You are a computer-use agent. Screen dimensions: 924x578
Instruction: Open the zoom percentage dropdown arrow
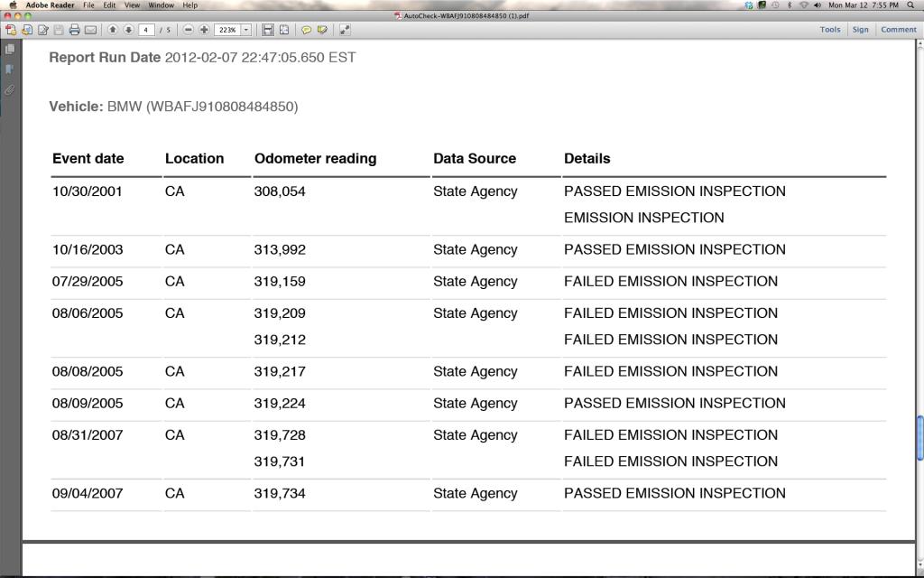(246, 30)
